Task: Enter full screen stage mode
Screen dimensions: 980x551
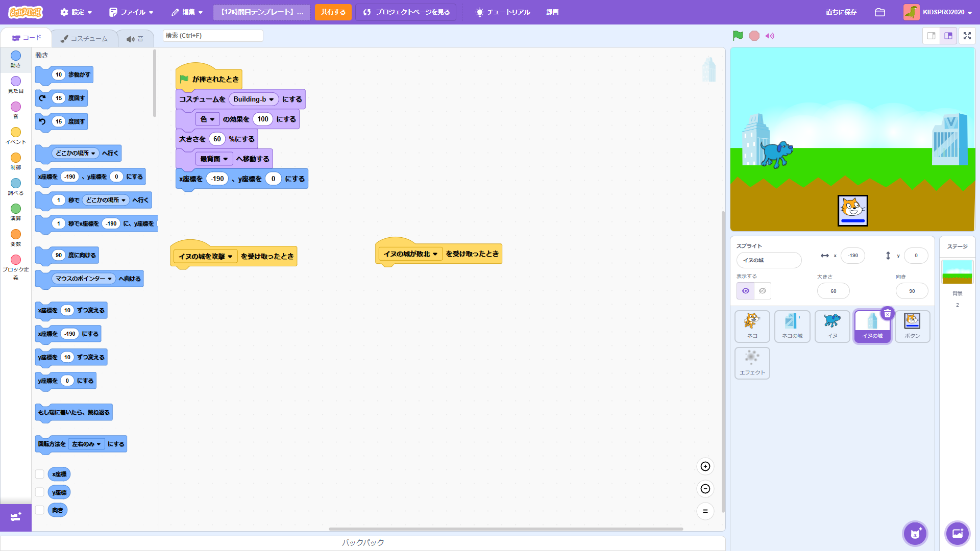Action: 967,36
